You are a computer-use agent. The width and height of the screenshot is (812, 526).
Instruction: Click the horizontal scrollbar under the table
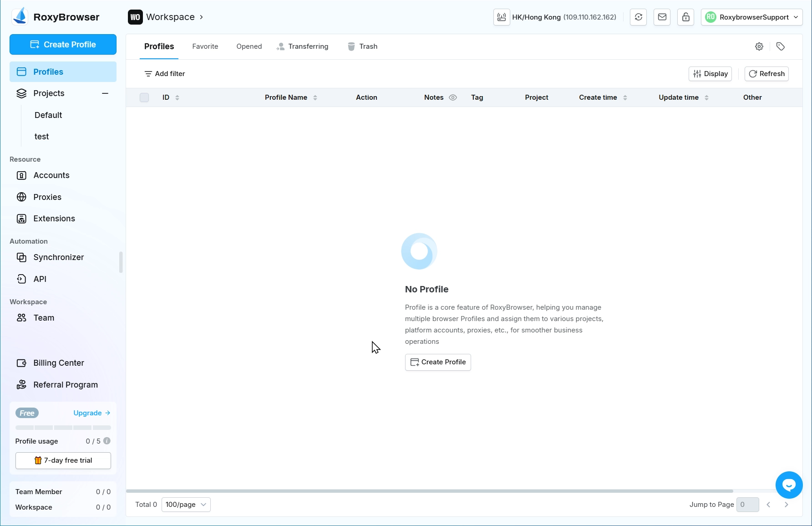(x=429, y=491)
